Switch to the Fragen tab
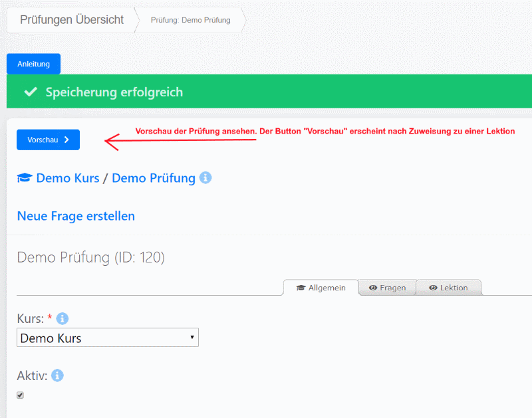The width and height of the screenshot is (532, 418). tap(387, 288)
